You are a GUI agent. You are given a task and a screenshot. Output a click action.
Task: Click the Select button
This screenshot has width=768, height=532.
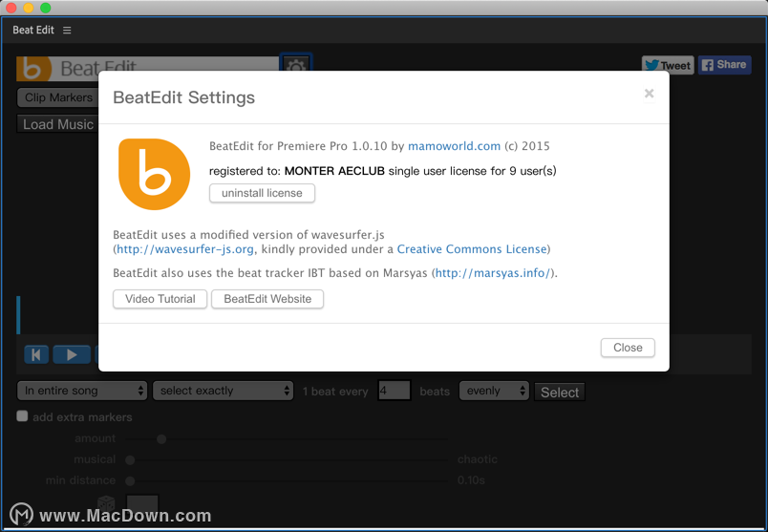click(560, 392)
